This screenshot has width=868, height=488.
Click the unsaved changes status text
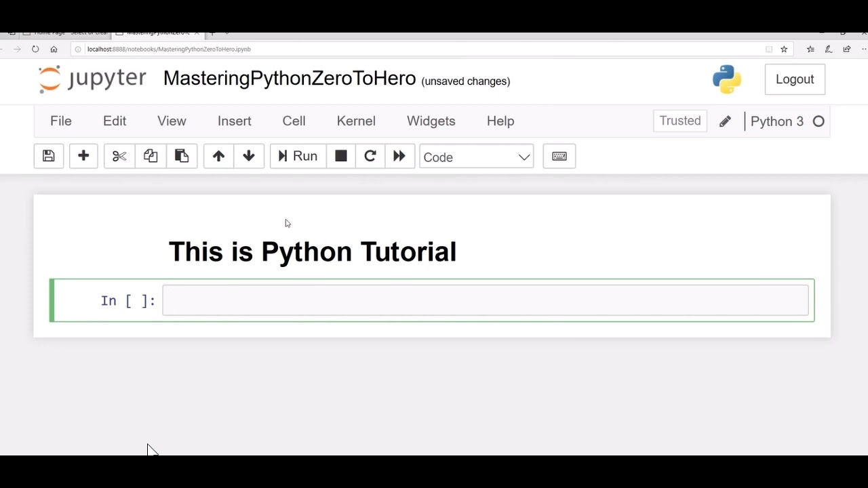click(466, 81)
